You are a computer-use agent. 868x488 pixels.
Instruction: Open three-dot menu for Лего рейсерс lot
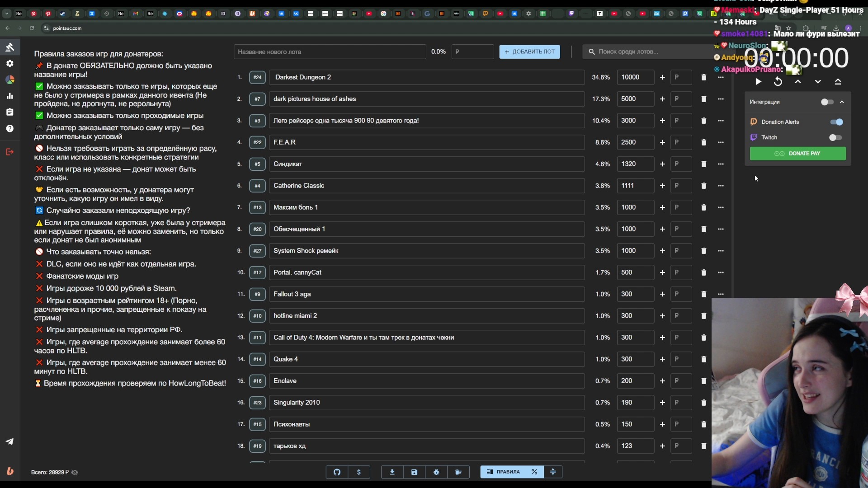coord(721,121)
